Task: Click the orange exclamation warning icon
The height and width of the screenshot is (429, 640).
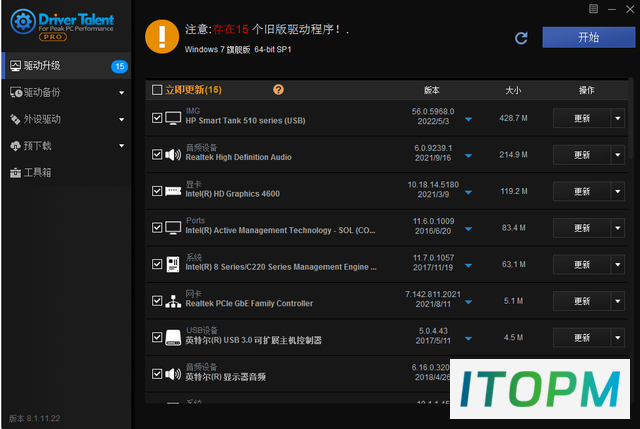Action: point(162,37)
